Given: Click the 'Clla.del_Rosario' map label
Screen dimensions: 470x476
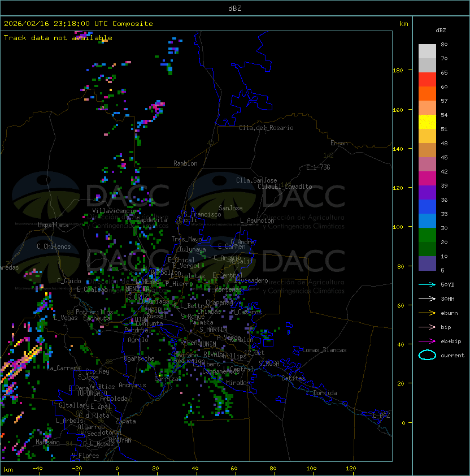Looking at the screenshot, I should click(x=266, y=128).
